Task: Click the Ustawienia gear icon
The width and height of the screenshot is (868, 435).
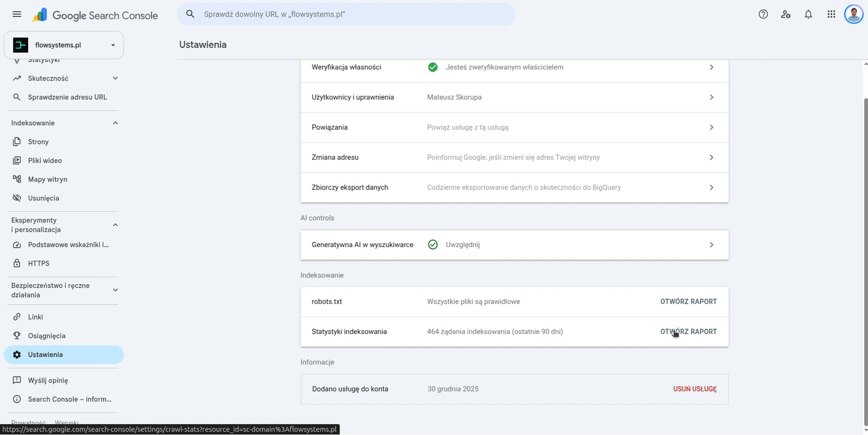Action: click(17, 355)
